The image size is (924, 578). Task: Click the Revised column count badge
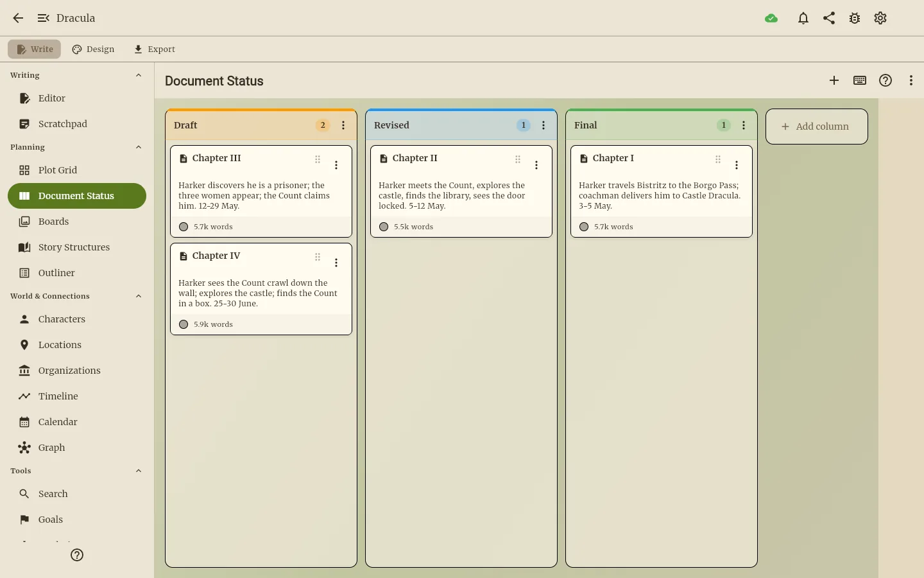524,125
